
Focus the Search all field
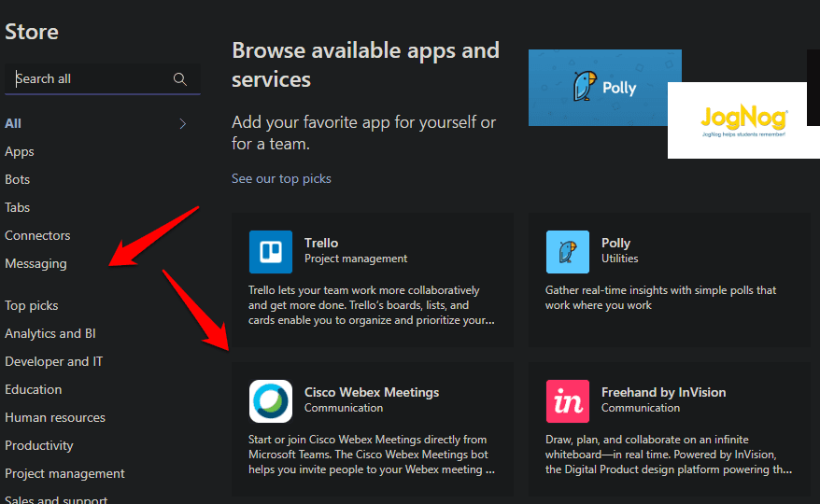89,79
